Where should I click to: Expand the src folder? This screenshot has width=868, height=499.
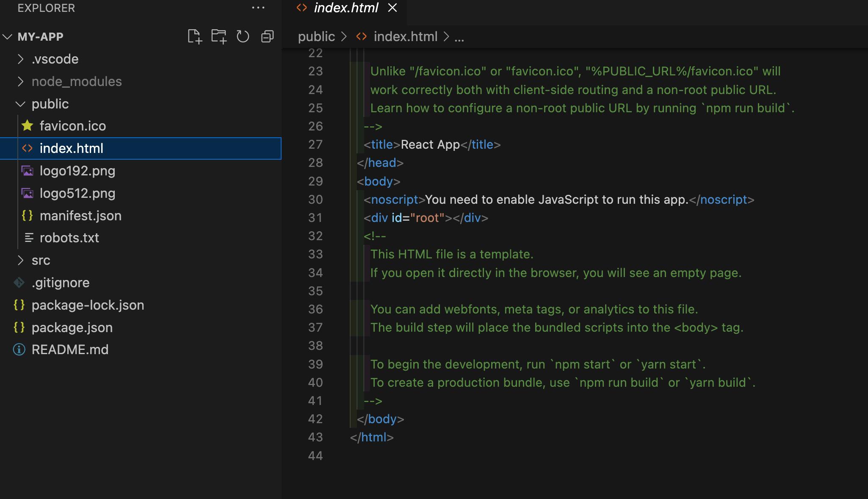(x=20, y=260)
